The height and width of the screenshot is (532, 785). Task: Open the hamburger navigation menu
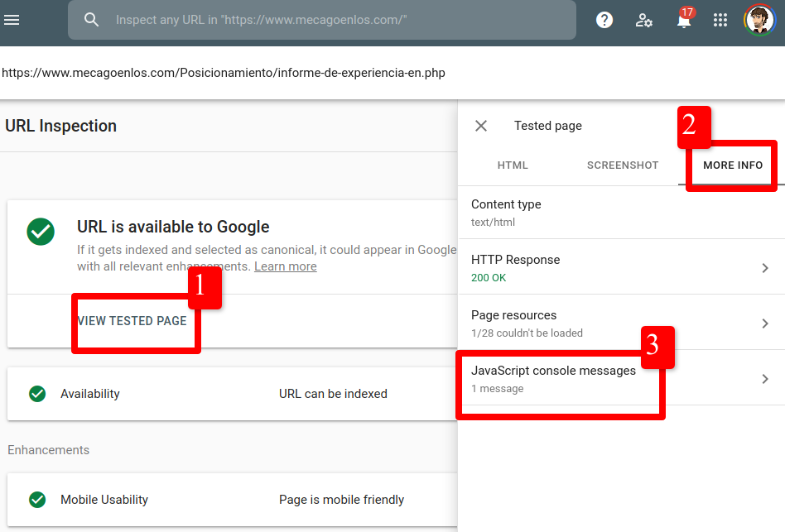tap(12, 20)
